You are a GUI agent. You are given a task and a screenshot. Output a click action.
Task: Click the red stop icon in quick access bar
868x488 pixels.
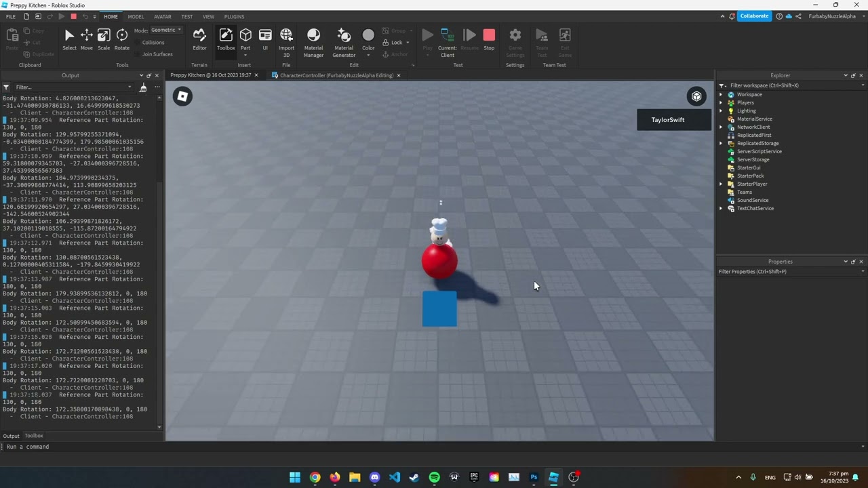pyautogui.click(x=73, y=16)
